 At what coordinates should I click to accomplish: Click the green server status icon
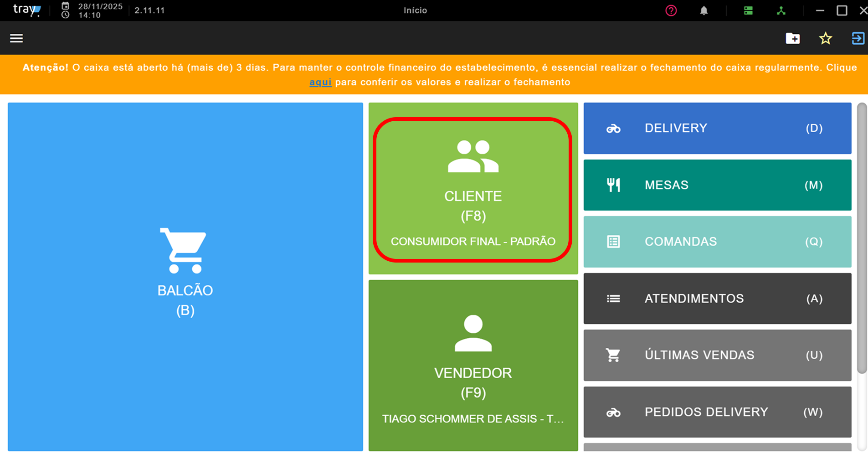[748, 10]
